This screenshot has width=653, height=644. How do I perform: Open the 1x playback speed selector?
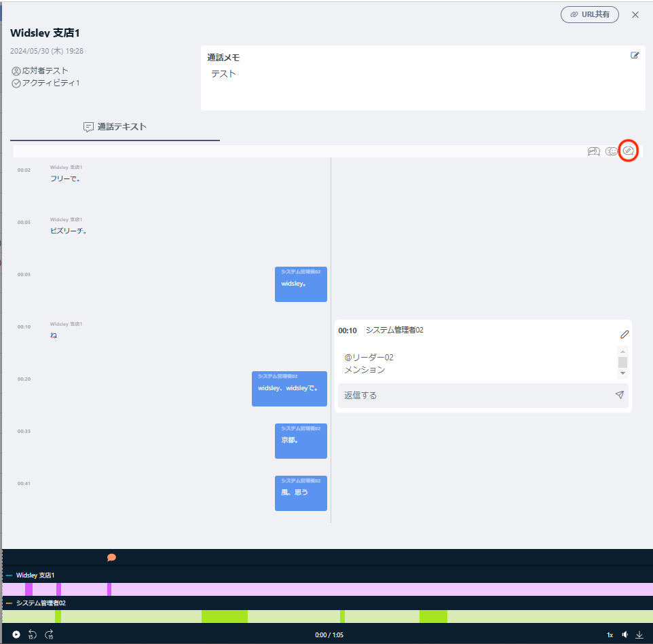610,634
